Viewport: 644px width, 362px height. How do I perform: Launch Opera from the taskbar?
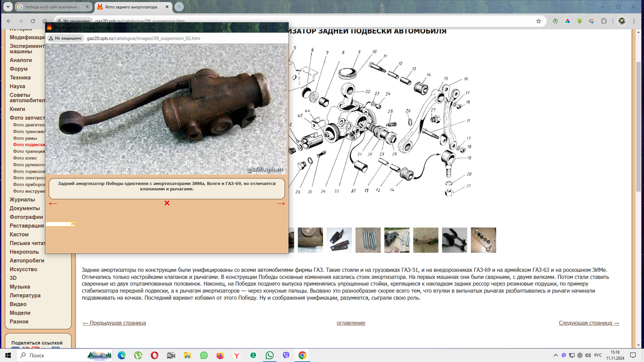coord(155,355)
